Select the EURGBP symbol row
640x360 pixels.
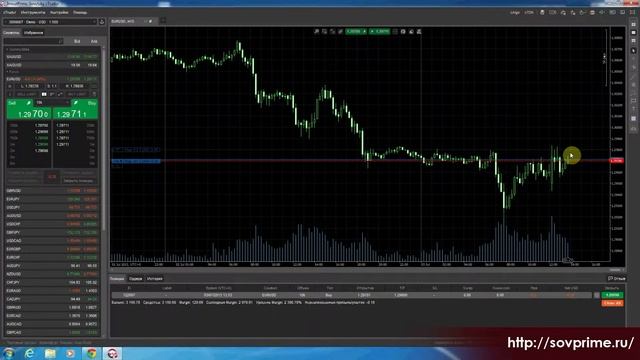(x=51, y=249)
